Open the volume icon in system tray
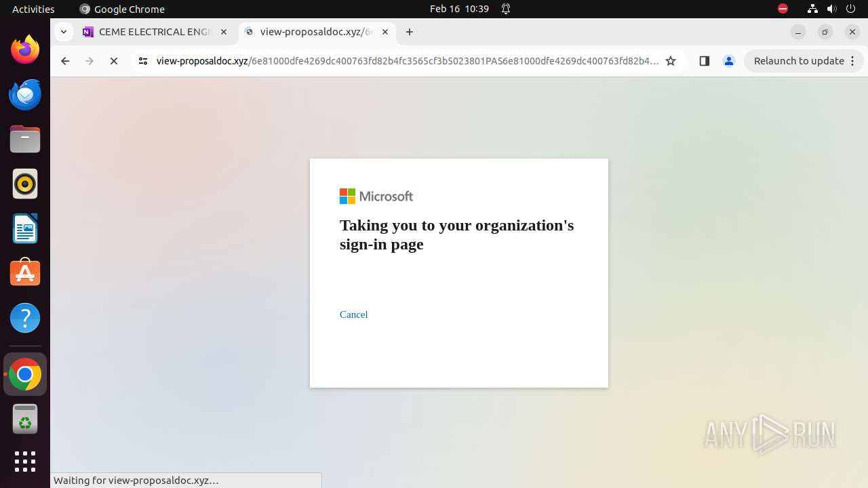The width and height of the screenshot is (868, 488). click(x=831, y=9)
